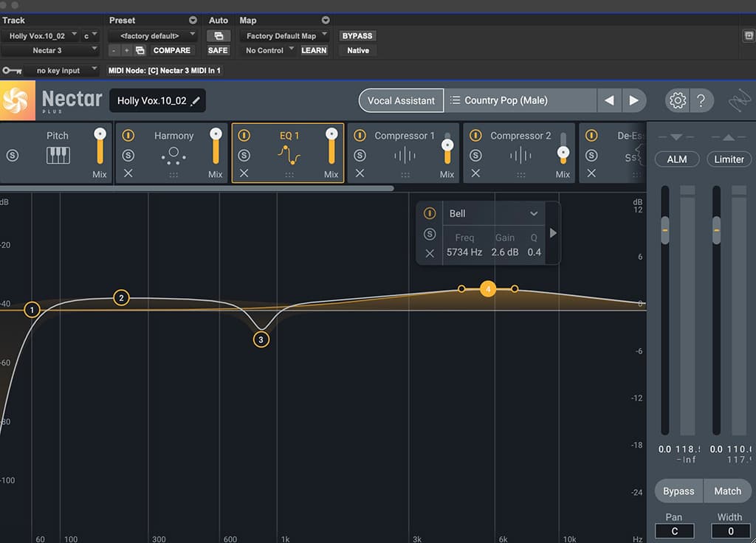
Task: Toggle De-Esser module power
Action: [591, 136]
